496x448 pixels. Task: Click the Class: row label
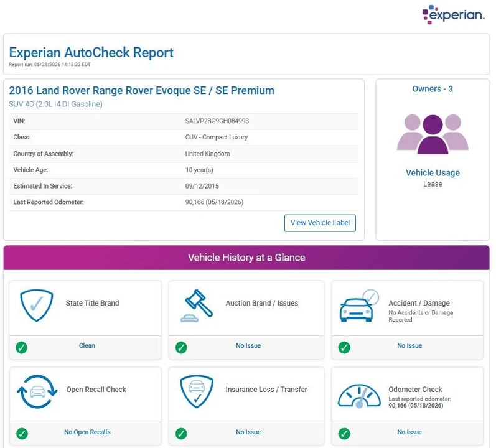pos(22,138)
